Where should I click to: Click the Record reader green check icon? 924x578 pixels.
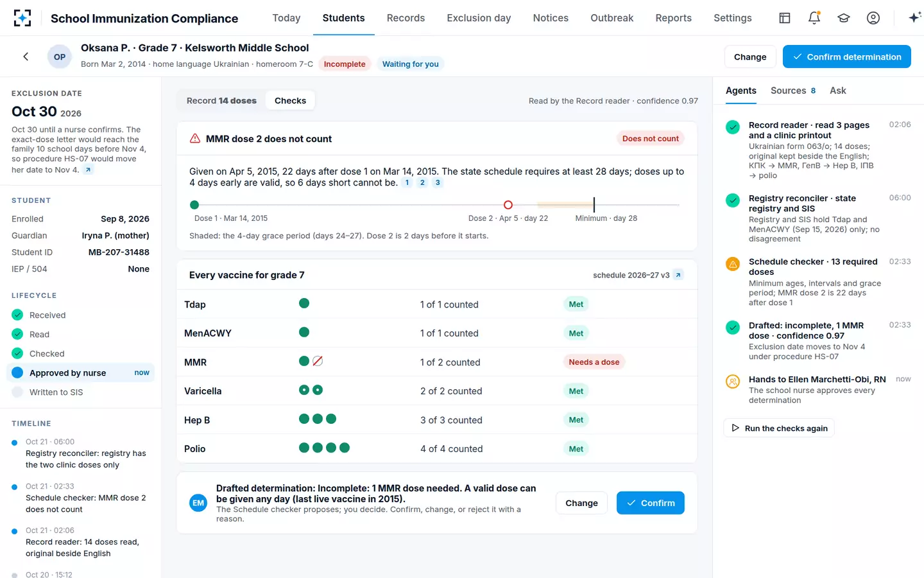click(x=733, y=127)
